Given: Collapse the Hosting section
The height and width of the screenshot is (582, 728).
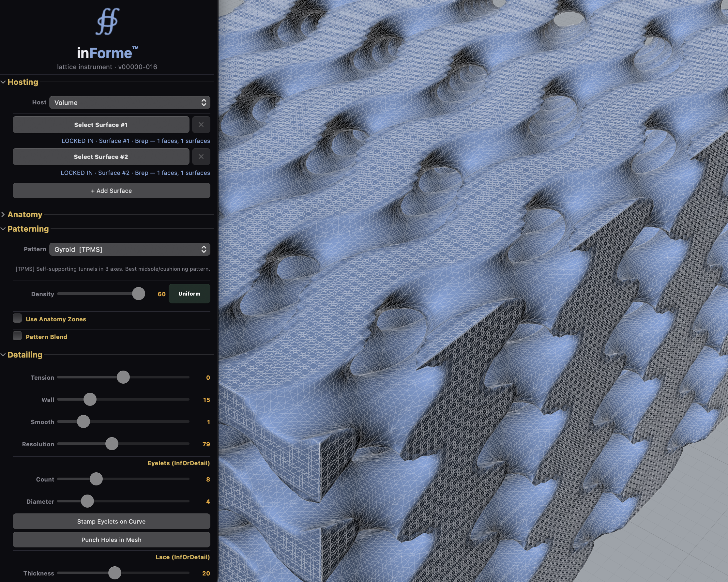Looking at the screenshot, I should click(23, 82).
